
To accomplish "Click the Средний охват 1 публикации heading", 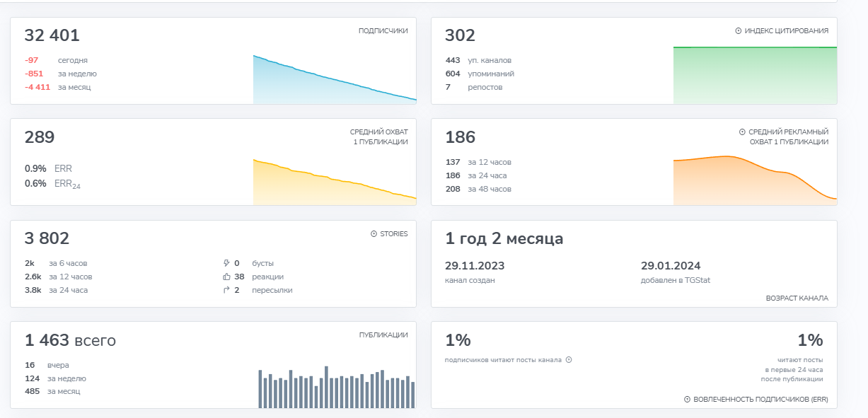I will 378,137.
